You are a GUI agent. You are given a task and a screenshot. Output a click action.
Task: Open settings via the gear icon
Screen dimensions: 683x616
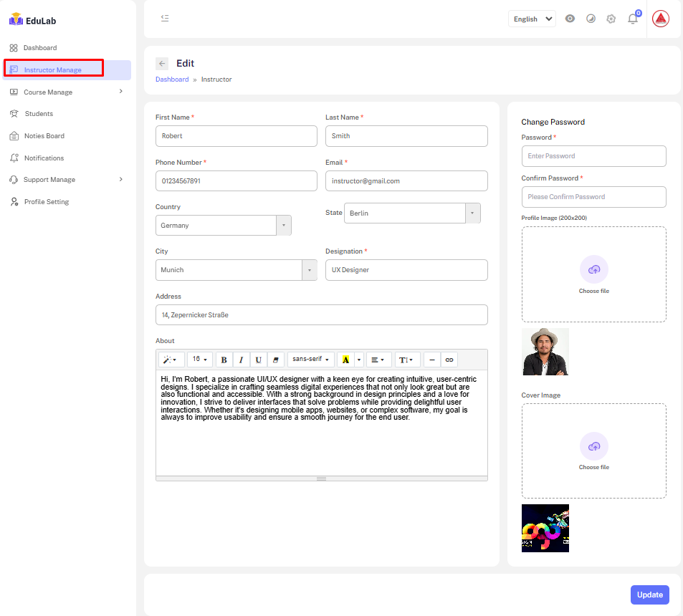(611, 19)
